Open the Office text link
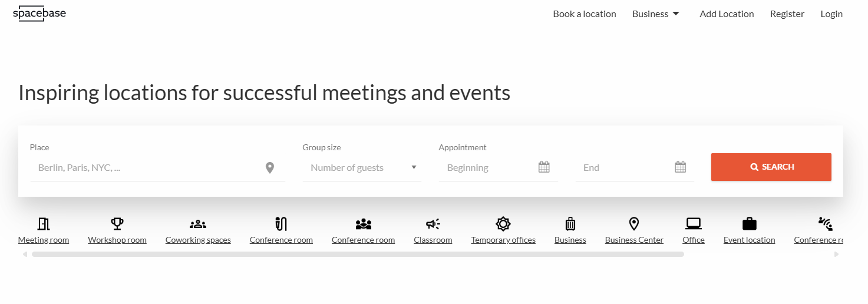The image size is (868, 304). coord(694,240)
